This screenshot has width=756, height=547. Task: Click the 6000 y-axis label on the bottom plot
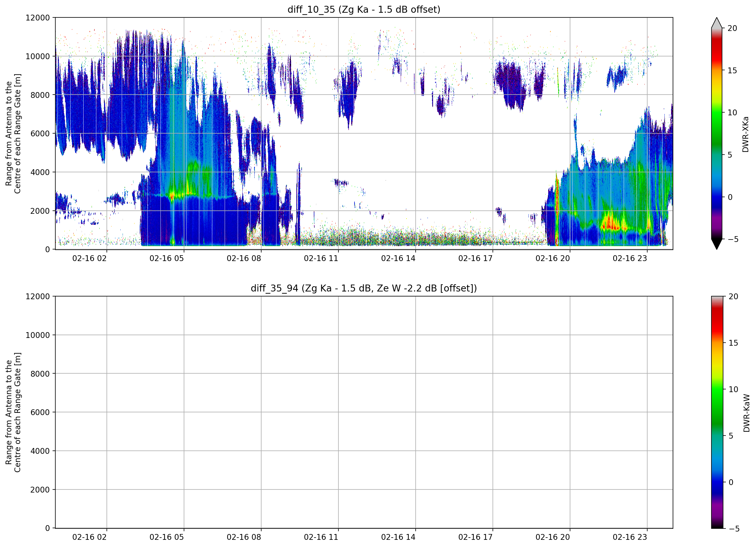tap(40, 412)
